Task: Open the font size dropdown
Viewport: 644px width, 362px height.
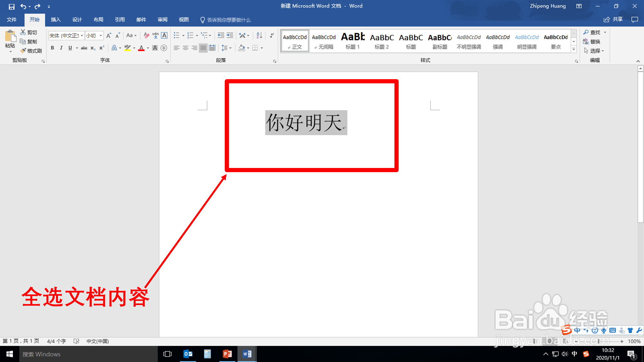Action: pos(101,35)
